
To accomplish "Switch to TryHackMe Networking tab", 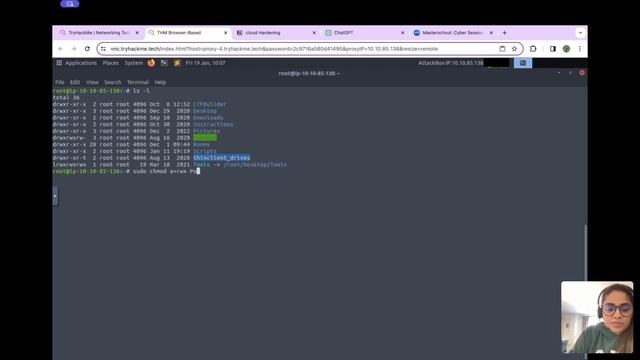I will click(x=98, y=33).
